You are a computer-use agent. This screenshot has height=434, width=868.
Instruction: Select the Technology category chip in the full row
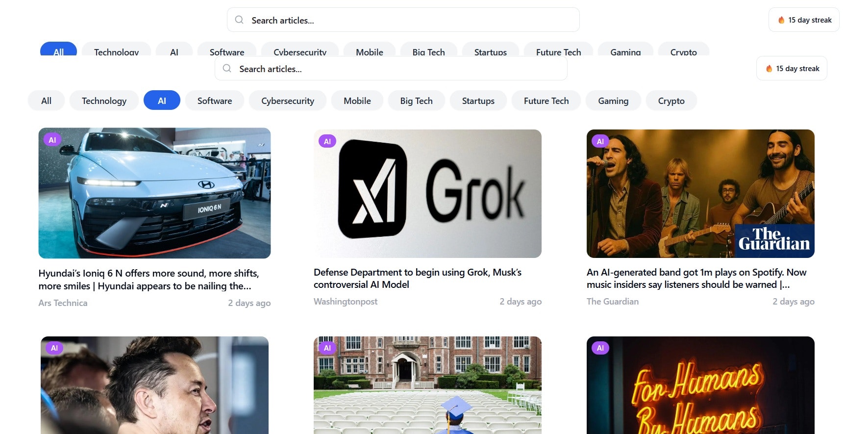pos(104,101)
